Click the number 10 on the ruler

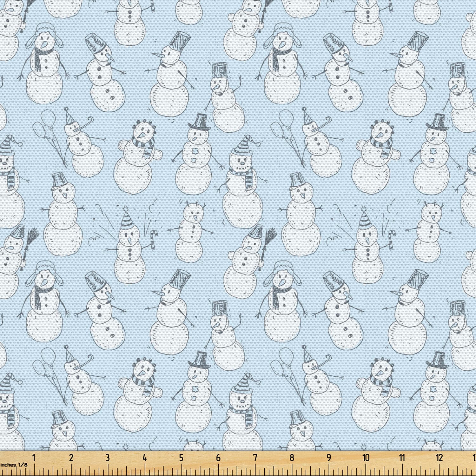[366, 458]
